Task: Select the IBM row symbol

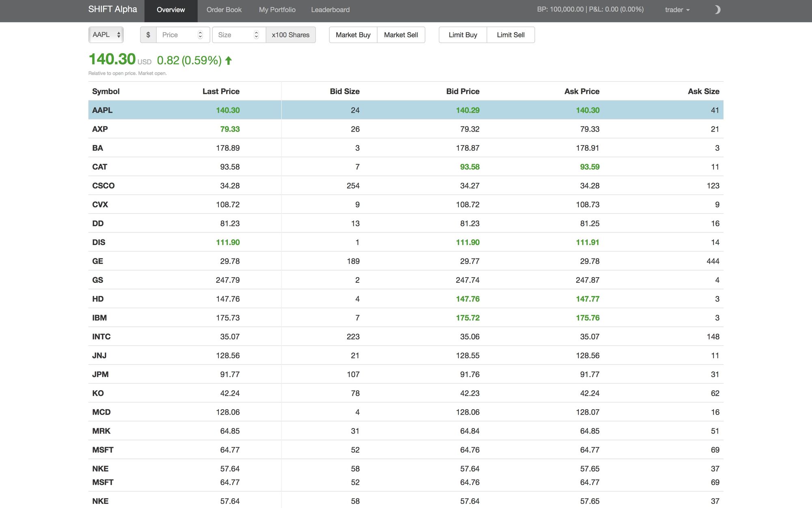Action: pos(99,318)
